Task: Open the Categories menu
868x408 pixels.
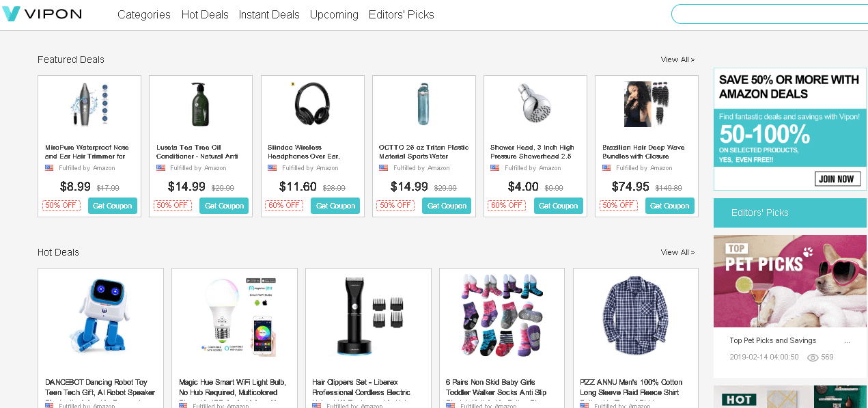Action: (143, 14)
